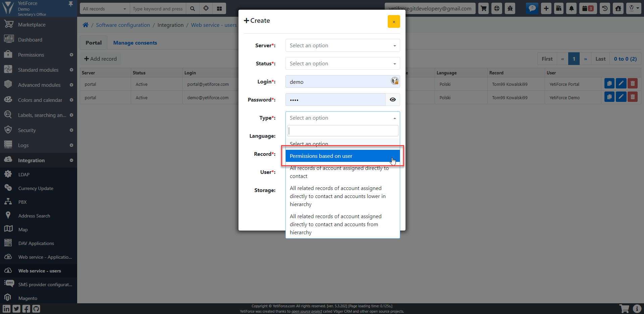Click the footer shopping cart icon

coord(624,309)
